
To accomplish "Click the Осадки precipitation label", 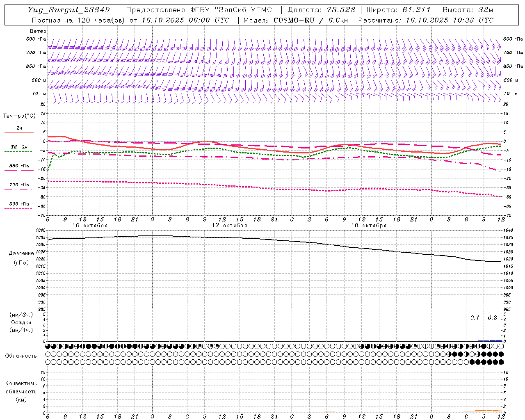I will (21, 322).
